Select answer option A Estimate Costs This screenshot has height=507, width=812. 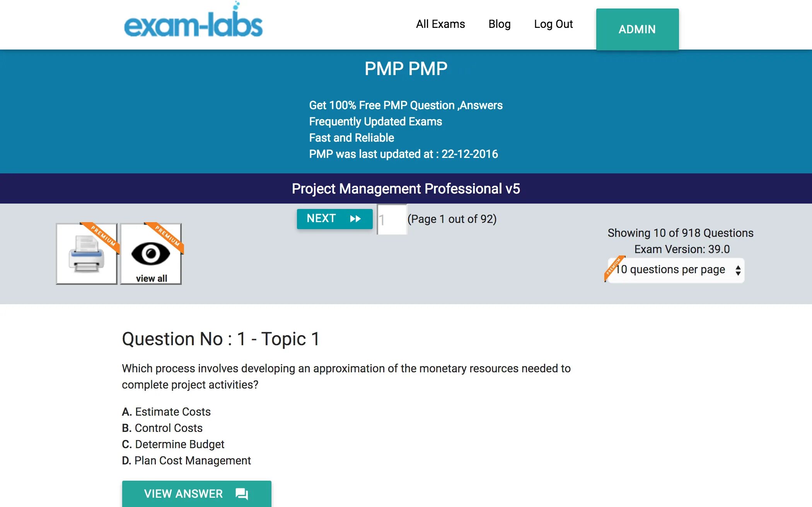click(164, 411)
